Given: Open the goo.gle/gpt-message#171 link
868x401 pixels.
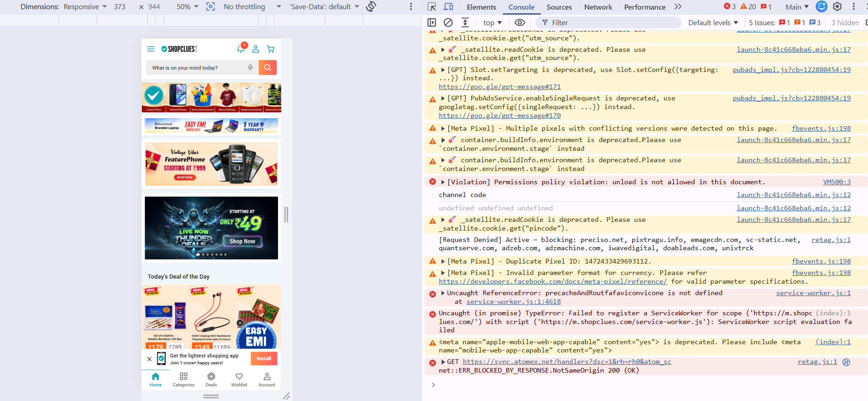Looking at the screenshot, I should tap(500, 87).
